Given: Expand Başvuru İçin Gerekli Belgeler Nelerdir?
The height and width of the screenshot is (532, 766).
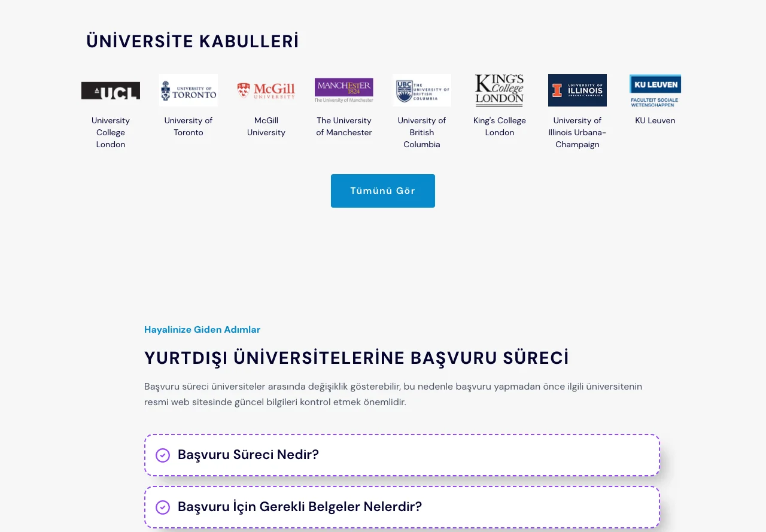Looking at the screenshot, I should click(x=402, y=507).
